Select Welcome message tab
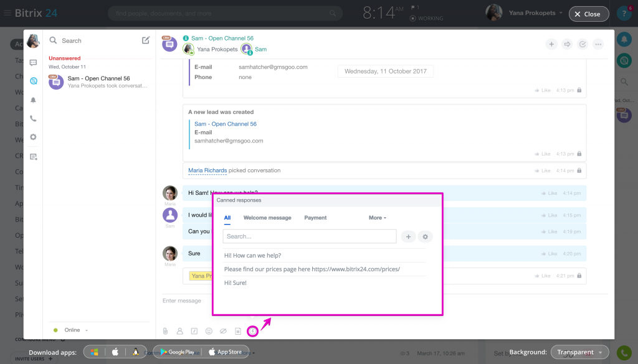 point(267,218)
